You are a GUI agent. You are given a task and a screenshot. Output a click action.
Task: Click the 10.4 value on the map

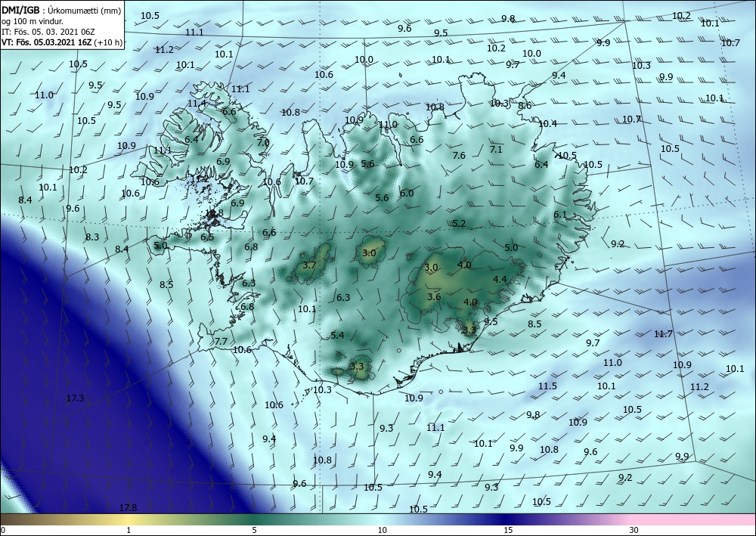tap(547, 124)
